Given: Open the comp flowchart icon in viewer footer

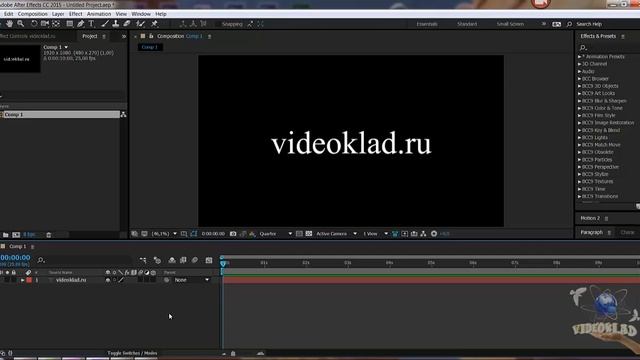Looking at the screenshot, I should (424, 234).
